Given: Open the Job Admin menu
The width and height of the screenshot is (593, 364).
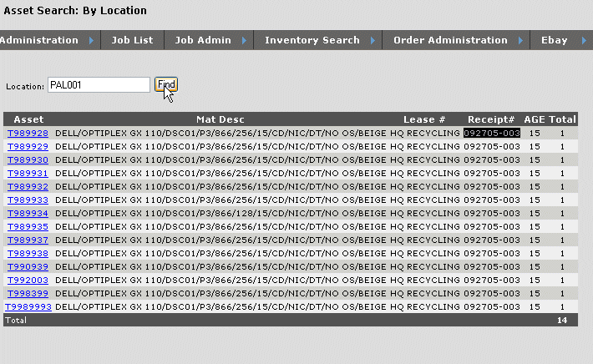Looking at the screenshot, I should coord(203,40).
